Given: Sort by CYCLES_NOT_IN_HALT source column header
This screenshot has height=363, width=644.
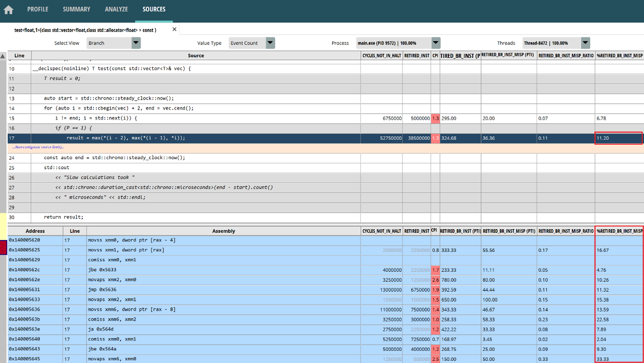Looking at the screenshot, I should click(x=381, y=56).
